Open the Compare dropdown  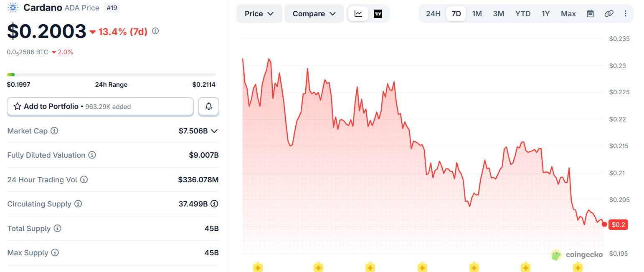(314, 14)
